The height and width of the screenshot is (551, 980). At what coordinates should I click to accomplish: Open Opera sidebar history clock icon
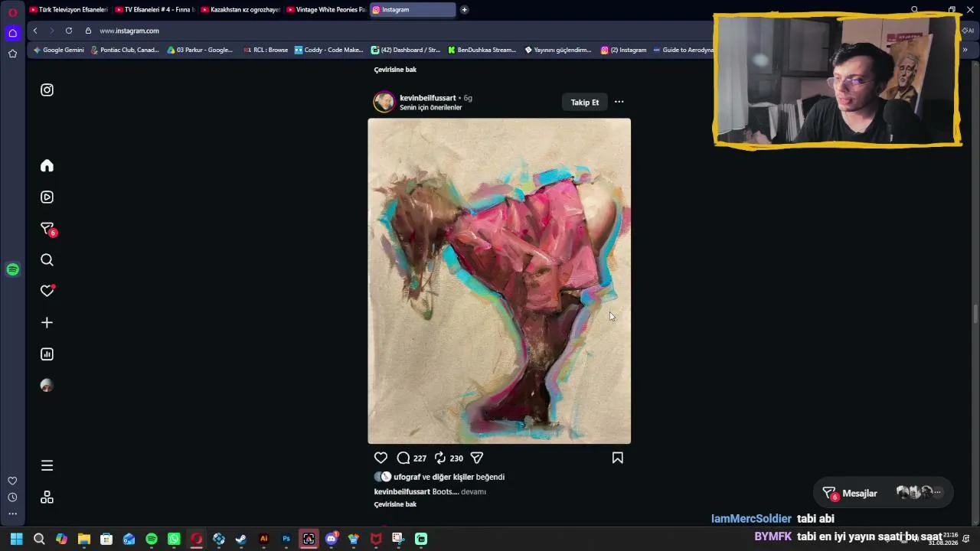(x=12, y=497)
